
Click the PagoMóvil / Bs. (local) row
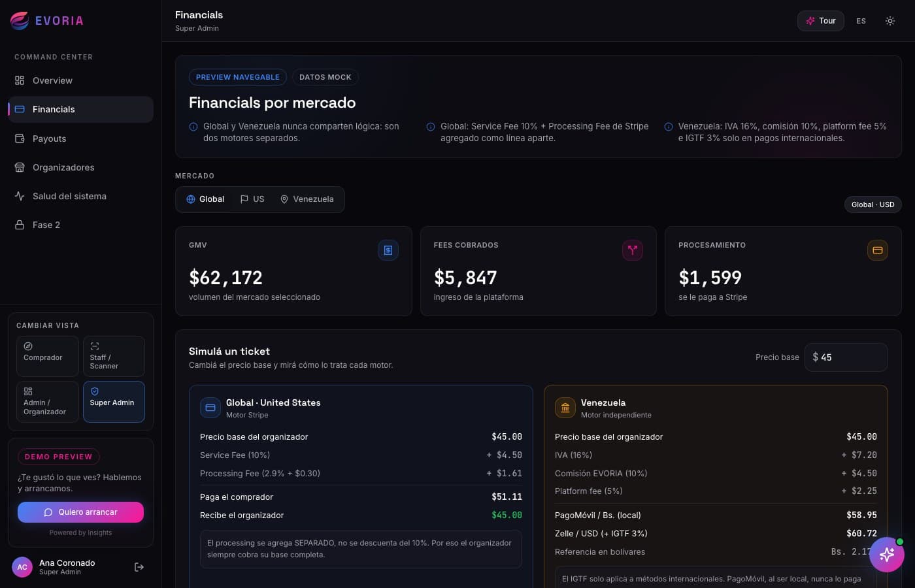716,515
